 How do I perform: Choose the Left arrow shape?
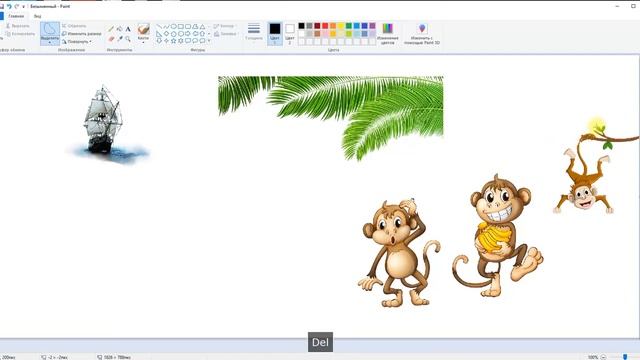point(195,33)
